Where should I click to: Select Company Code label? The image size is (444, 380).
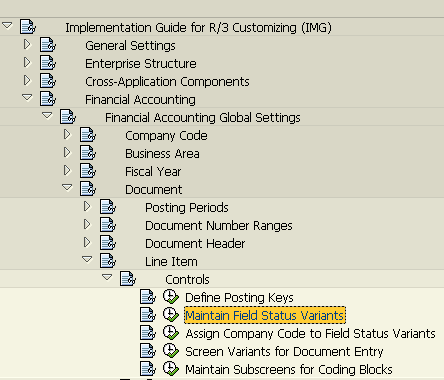coord(166,136)
